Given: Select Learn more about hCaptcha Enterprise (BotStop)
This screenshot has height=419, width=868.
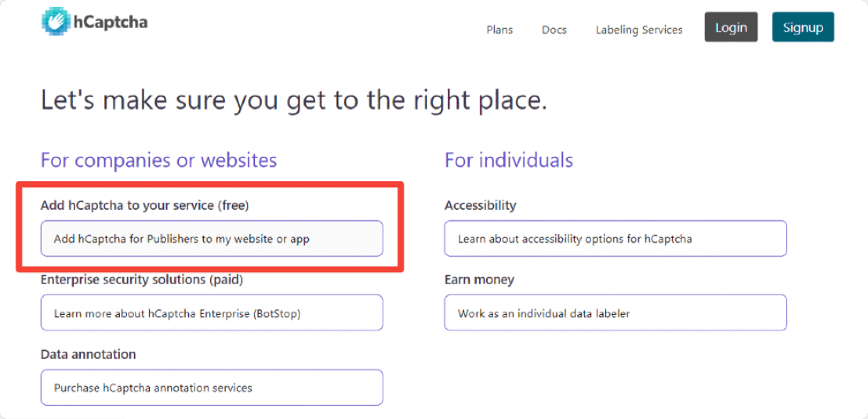Looking at the screenshot, I should (212, 313).
